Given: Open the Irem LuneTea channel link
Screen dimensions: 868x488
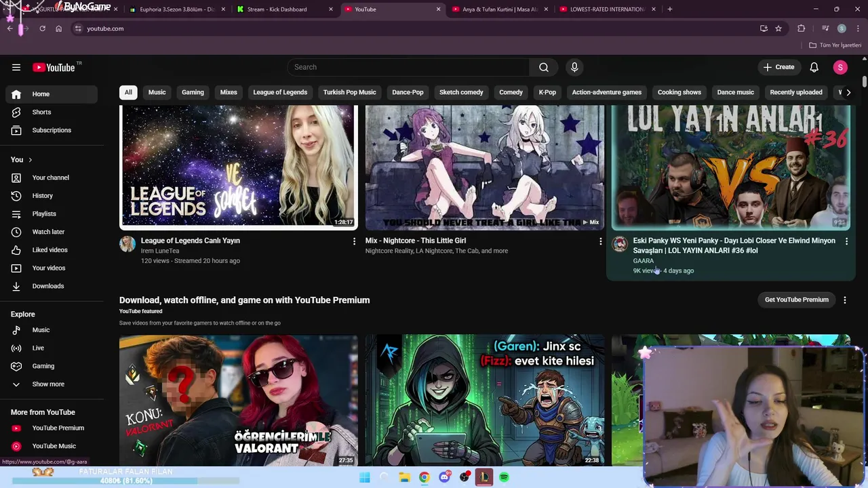Looking at the screenshot, I should [x=160, y=251].
